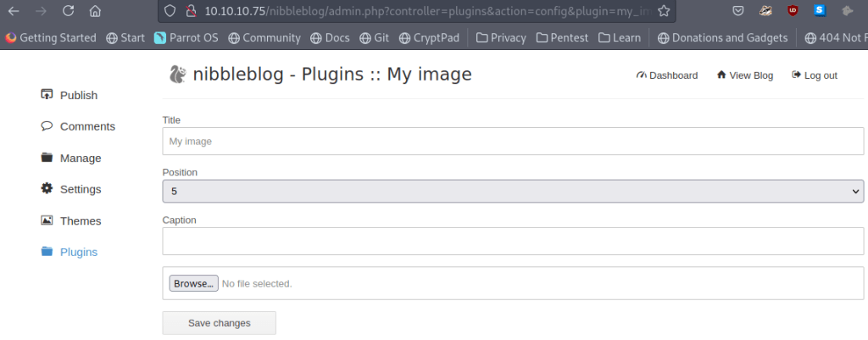Screen dimensions: 868x340
Task: Reload the page with the refresh icon
Action: (69, 11)
